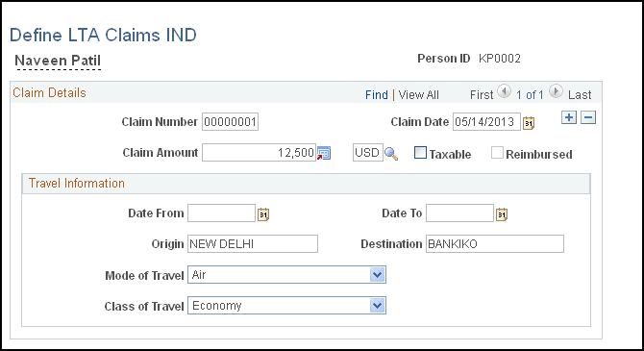Toggle the Taxable checkbox
This screenshot has width=644, height=351.
point(420,153)
